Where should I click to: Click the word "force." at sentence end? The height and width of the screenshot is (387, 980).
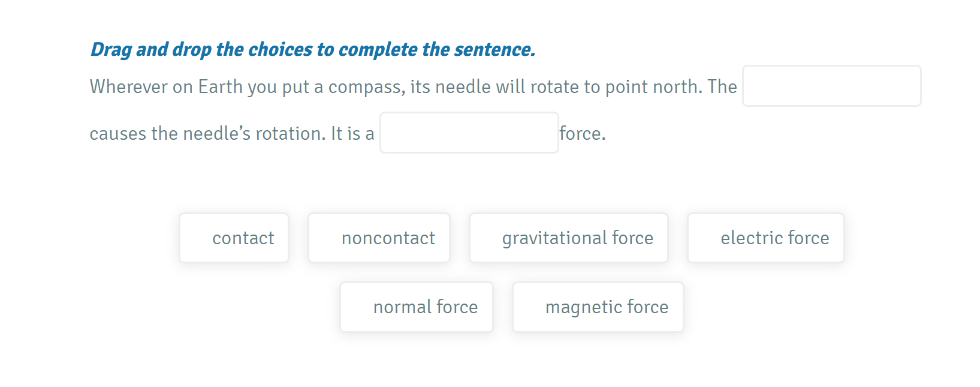click(581, 133)
